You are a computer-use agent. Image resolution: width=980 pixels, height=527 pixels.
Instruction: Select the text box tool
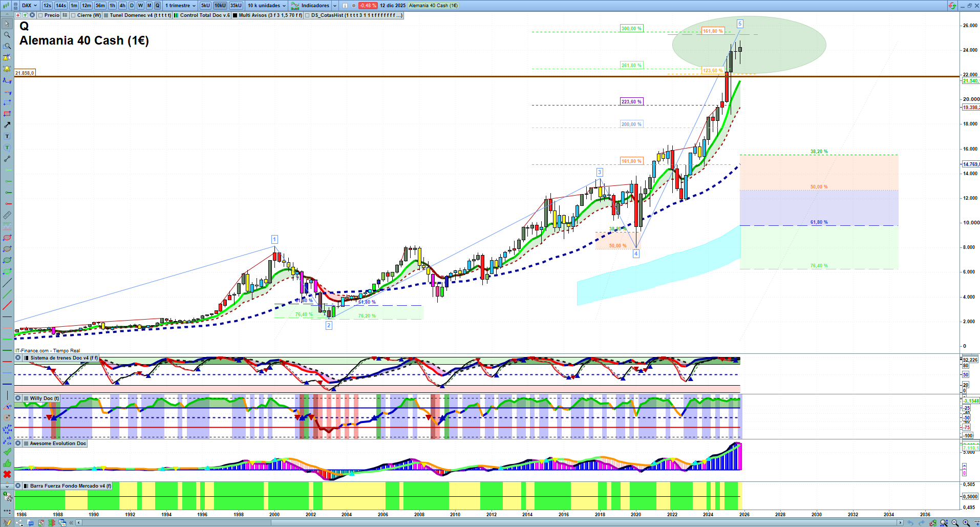coord(7,136)
